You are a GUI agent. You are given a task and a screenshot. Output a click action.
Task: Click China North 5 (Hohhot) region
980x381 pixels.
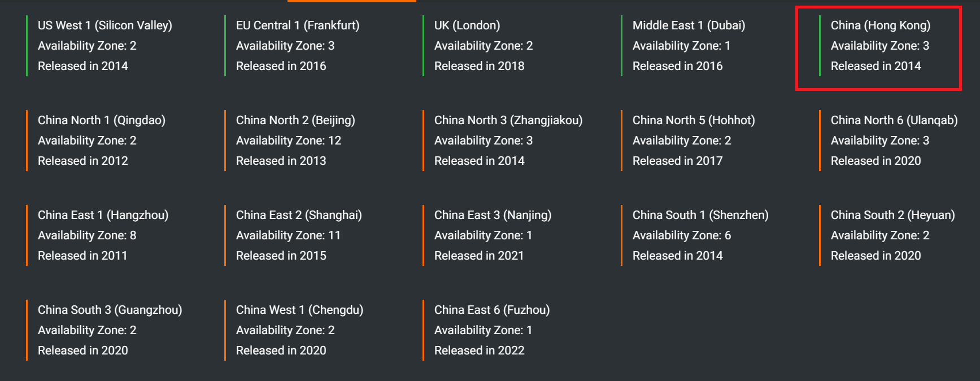click(x=693, y=120)
